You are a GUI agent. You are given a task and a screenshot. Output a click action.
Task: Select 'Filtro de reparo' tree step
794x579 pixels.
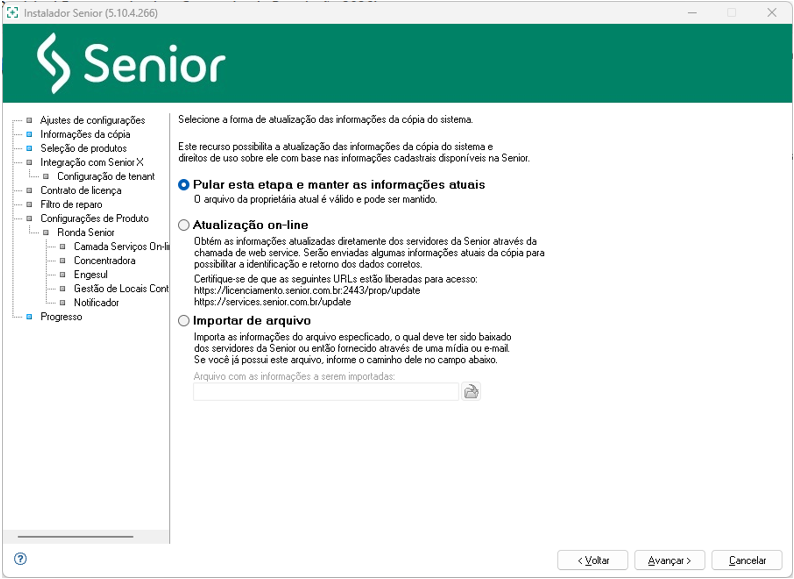click(x=71, y=205)
